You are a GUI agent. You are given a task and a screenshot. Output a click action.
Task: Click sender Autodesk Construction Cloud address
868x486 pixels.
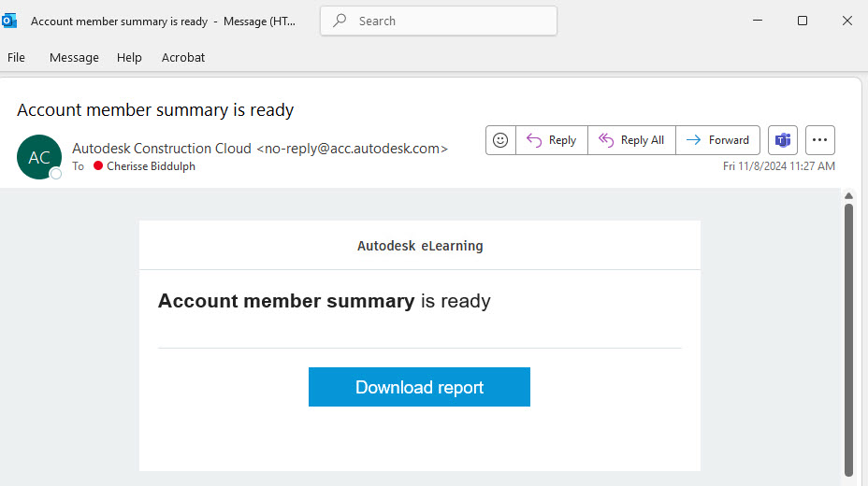(260, 149)
